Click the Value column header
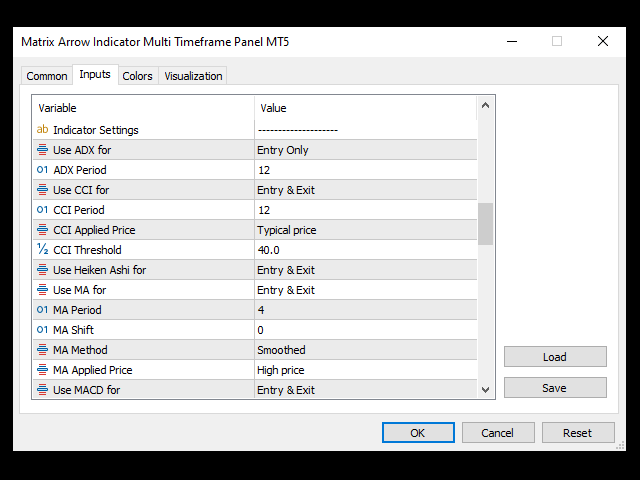Viewport: 640px width, 480px height. click(366, 108)
